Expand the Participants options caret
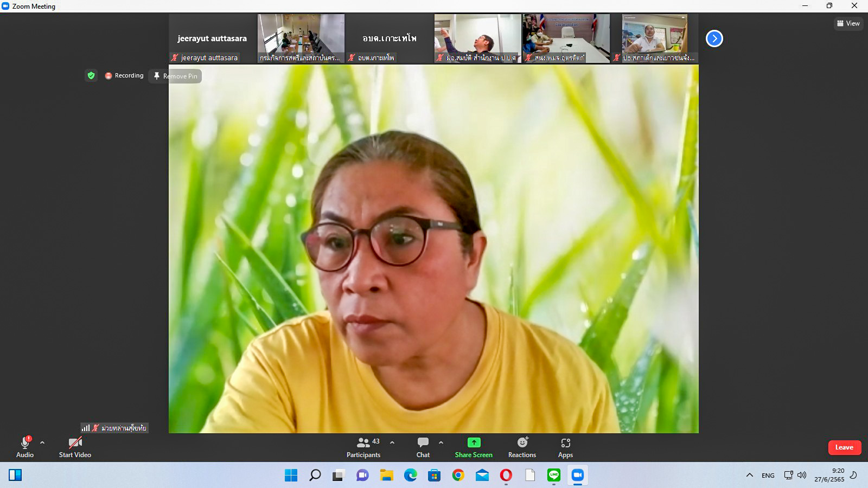This screenshot has width=868, height=488. [392, 442]
